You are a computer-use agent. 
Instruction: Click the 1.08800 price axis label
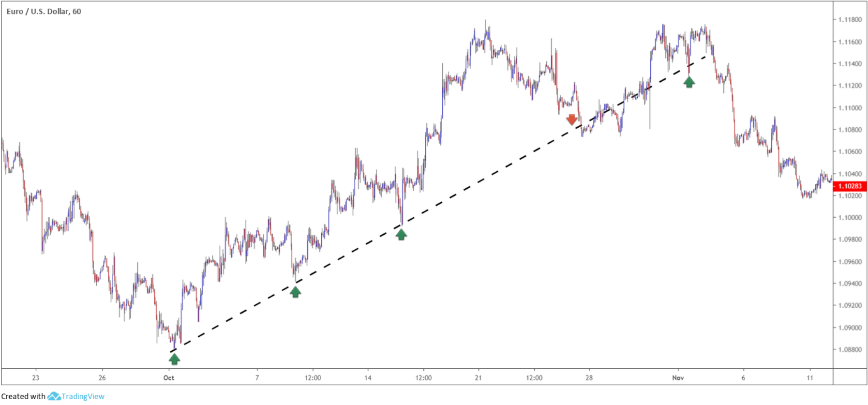tap(850, 349)
